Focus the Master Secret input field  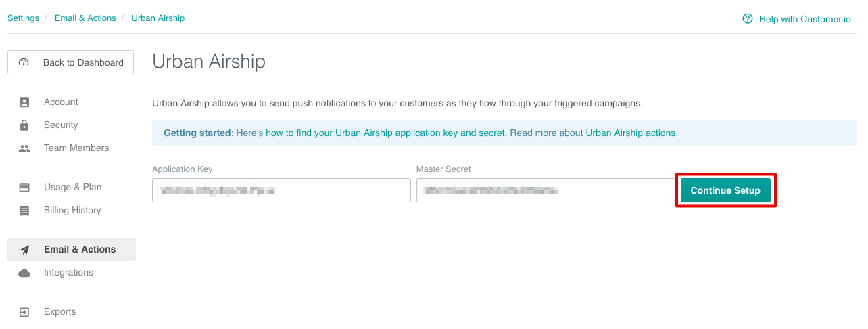click(x=545, y=190)
